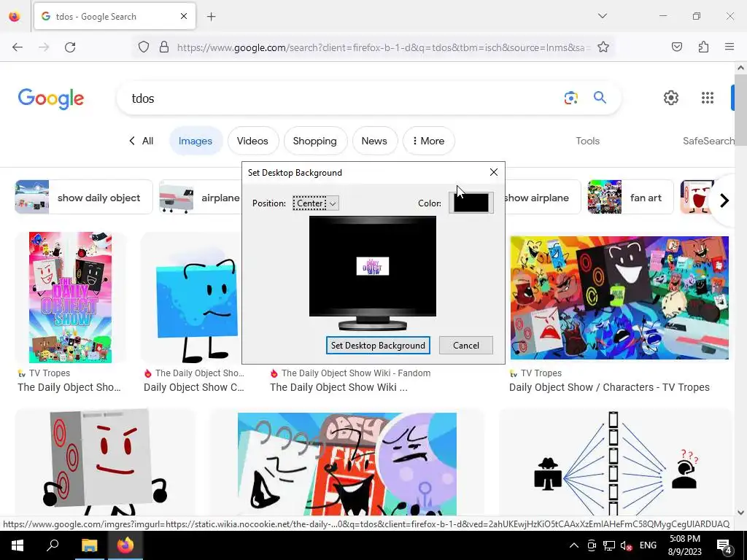Advance the suggestion chips with right arrow
Viewport: 747px width, 560px height.
click(724, 201)
